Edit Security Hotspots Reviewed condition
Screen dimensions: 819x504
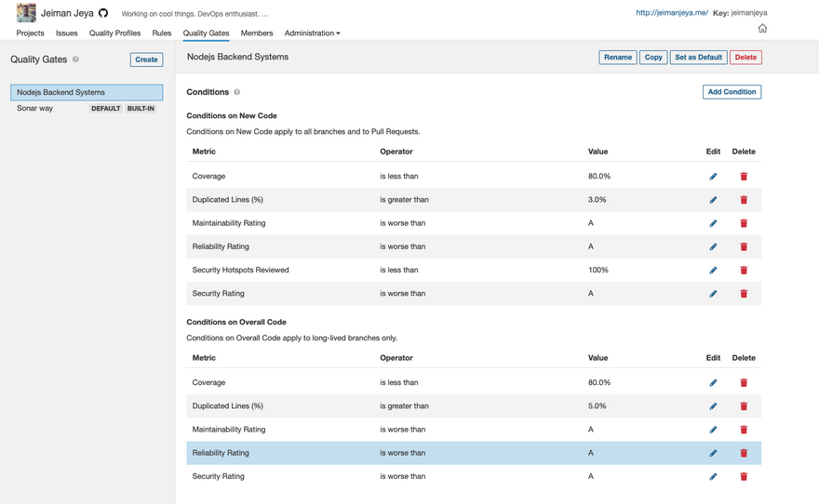713,271
